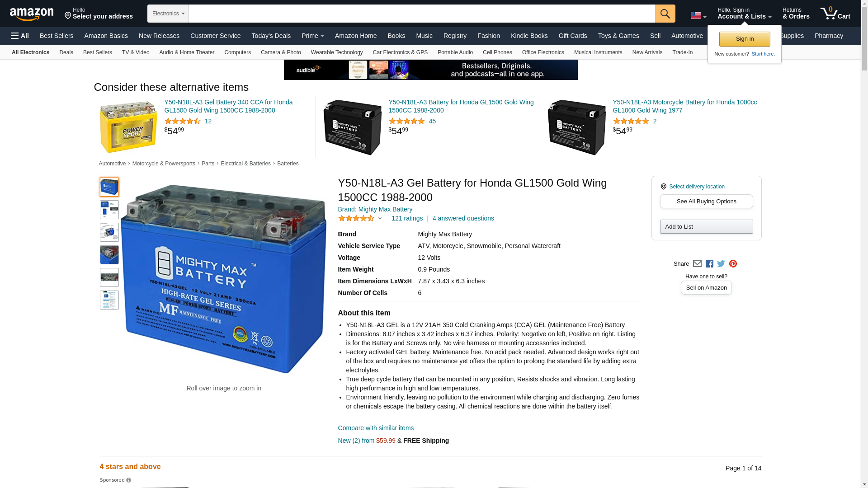
Task: Open the Prime menu
Action: 313,36
